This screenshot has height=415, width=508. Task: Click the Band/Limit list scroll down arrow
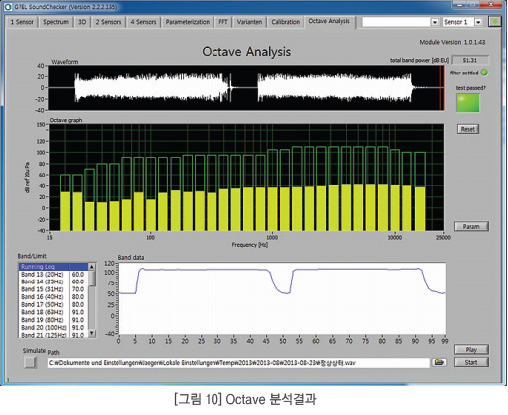(92, 333)
